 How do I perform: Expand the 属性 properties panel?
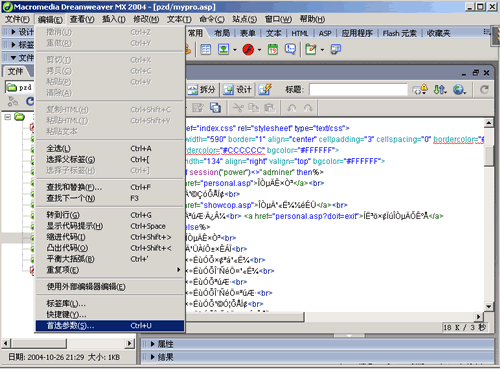[x=153, y=344]
